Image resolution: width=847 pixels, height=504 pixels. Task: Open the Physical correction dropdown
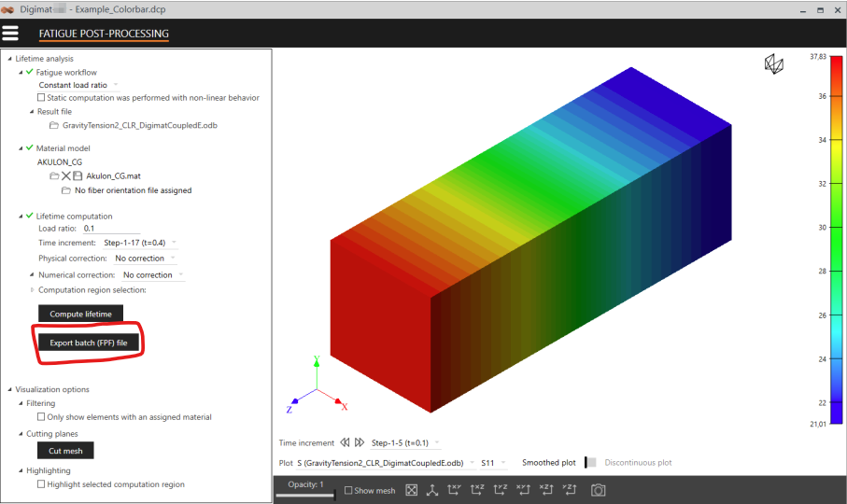coord(145,259)
